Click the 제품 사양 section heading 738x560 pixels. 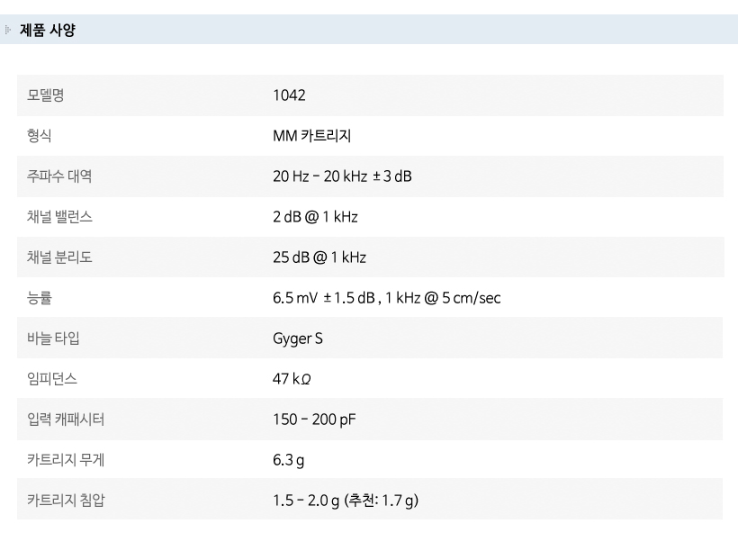pos(48,31)
